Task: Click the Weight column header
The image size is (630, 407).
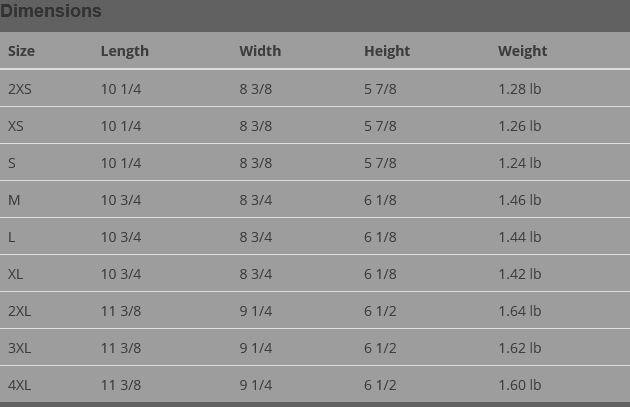Action: pos(522,51)
